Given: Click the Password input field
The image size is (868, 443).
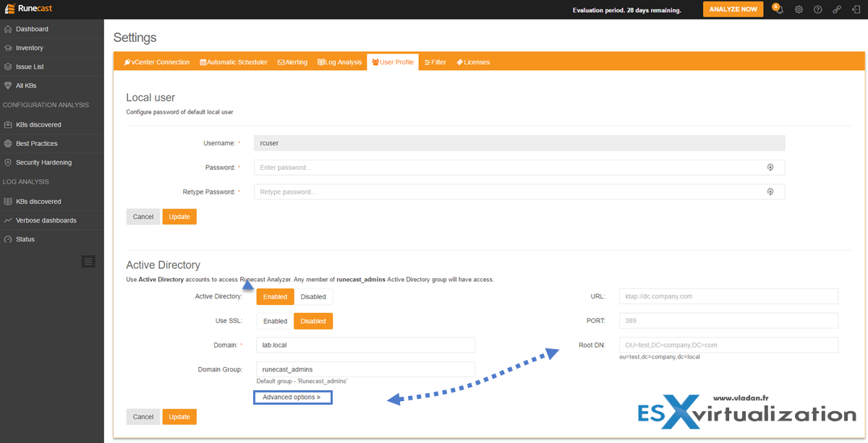Looking at the screenshot, I should [x=519, y=168].
